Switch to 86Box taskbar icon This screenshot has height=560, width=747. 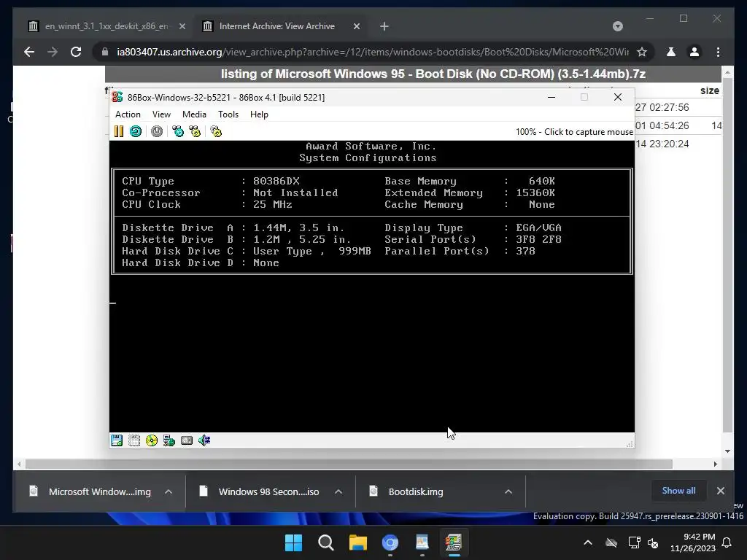point(454,542)
